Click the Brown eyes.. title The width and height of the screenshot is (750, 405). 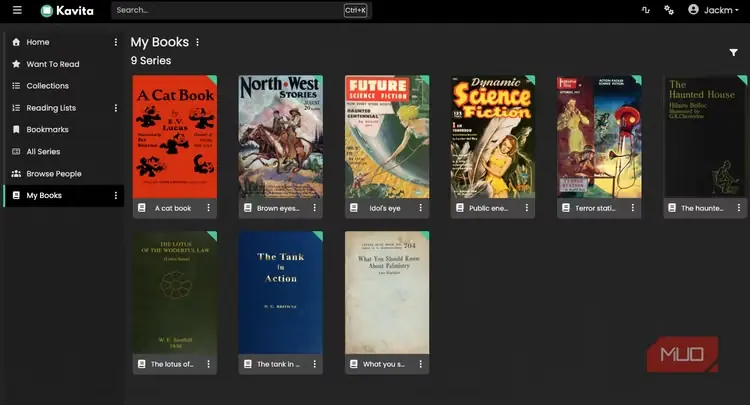point(278,208)
